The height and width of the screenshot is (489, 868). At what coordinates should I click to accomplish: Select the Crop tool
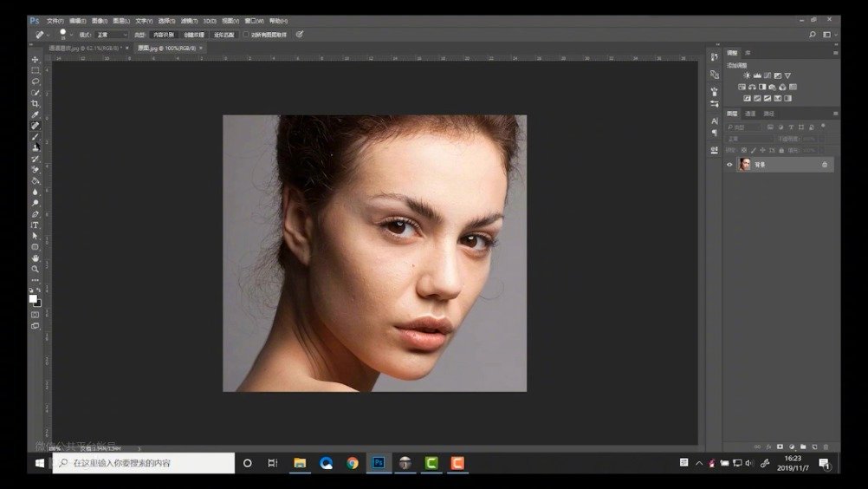pos(36,103)
